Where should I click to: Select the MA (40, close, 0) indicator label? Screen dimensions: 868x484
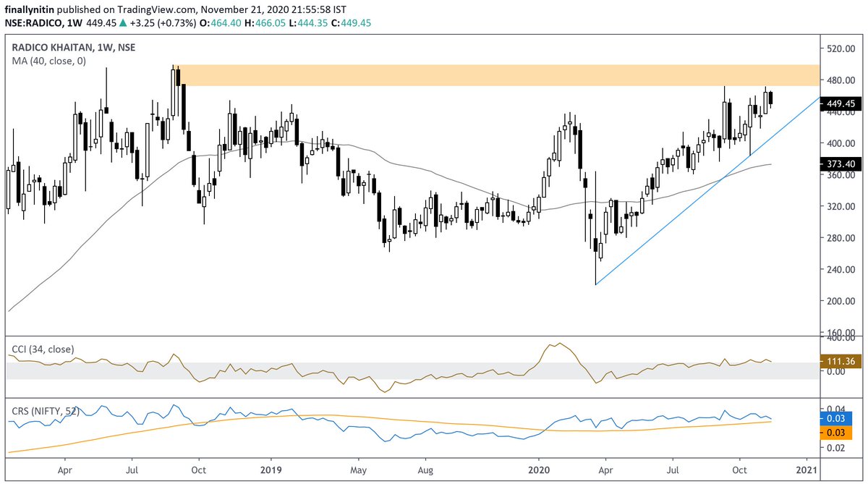[48, 61]
